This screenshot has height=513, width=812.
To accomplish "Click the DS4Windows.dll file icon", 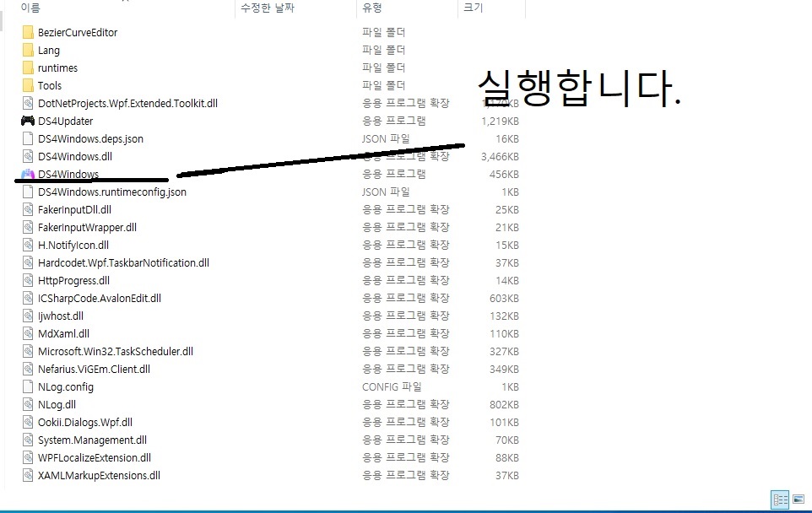I will point(28,156).
